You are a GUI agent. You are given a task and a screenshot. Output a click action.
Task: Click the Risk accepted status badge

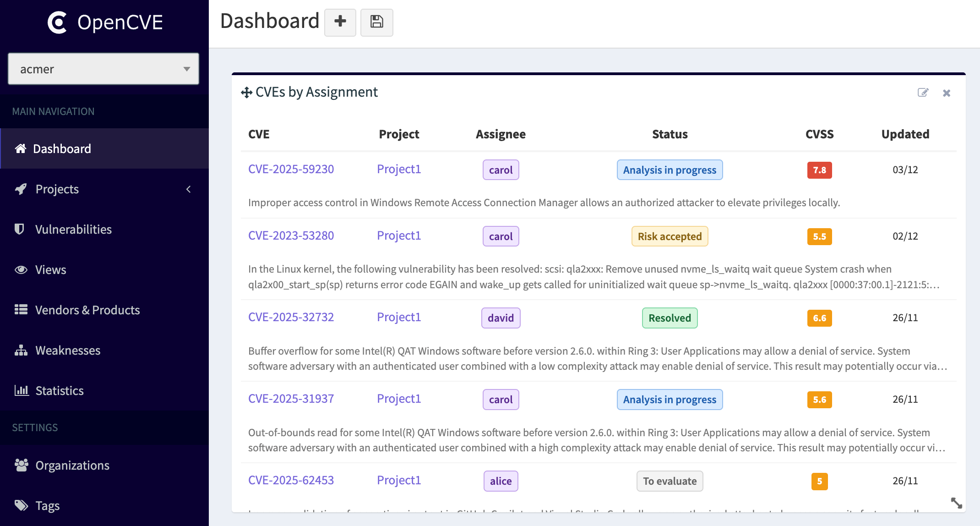click(x=670, y=236)
